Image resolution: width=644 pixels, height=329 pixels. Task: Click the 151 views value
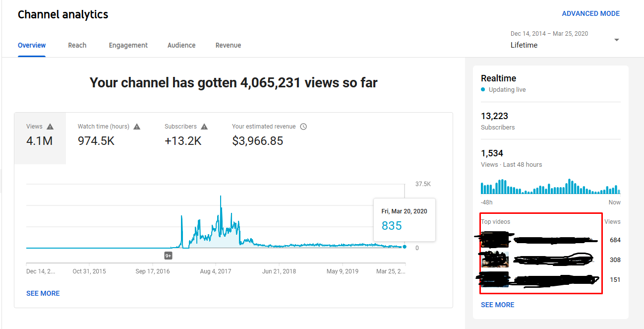[x=615, y=280]
